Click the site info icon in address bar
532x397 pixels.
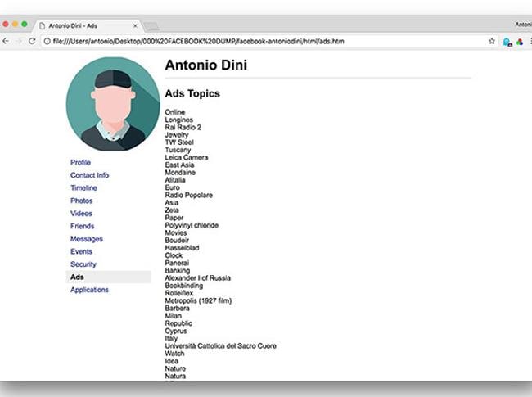pyautogui.click(x=47, y=41)
